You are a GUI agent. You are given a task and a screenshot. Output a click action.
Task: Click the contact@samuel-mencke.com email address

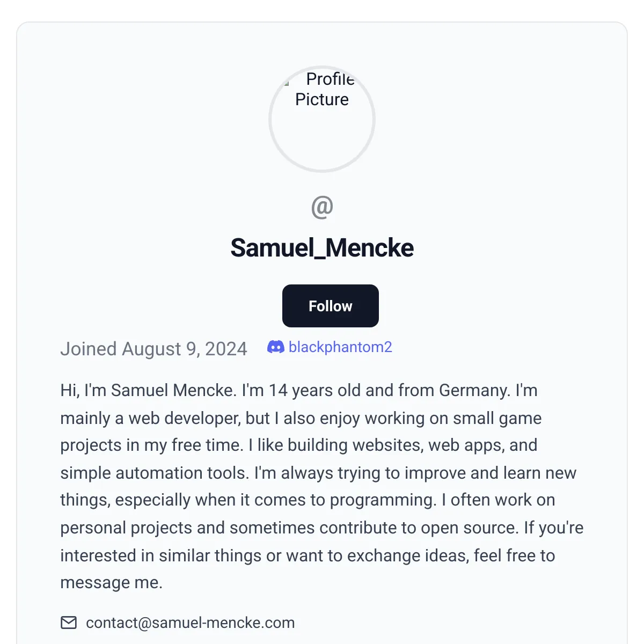(191, 623)
